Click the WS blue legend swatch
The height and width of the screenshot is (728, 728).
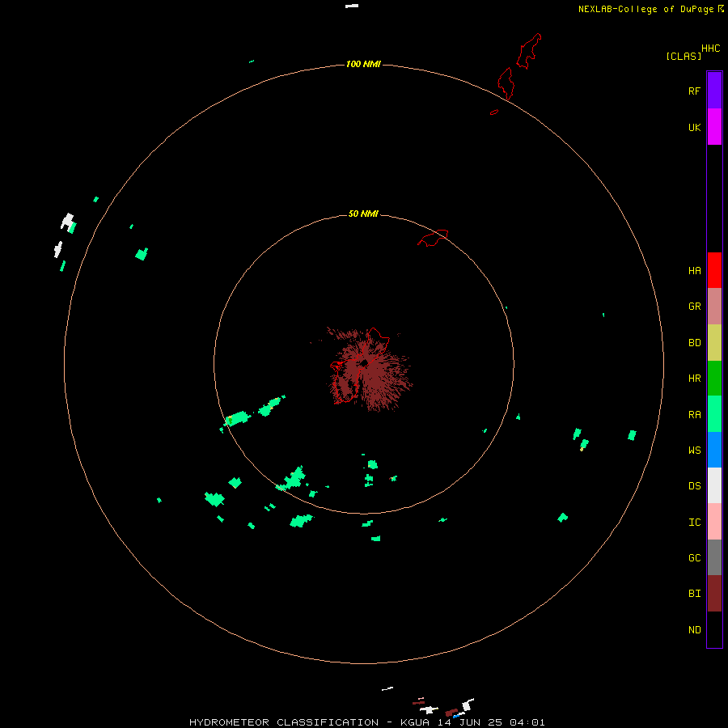point(714,450)
